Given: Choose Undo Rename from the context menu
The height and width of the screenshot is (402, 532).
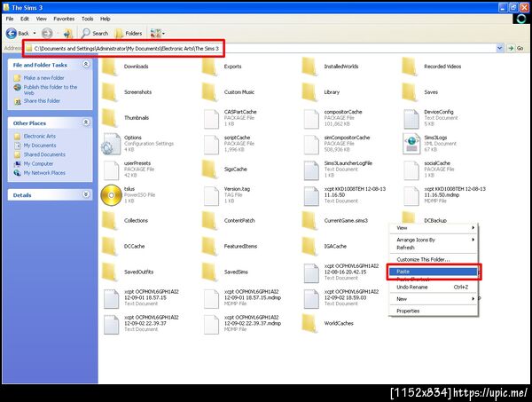Looking at the screenshot, I should tap(433, 287).
